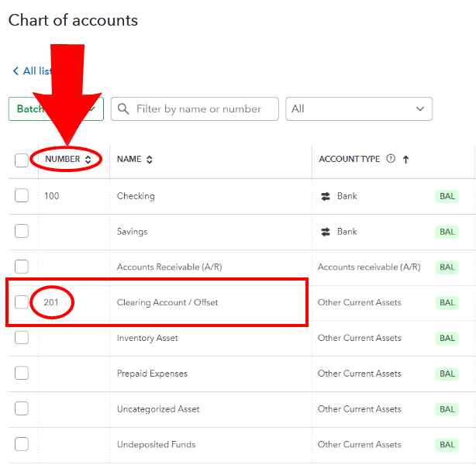476x465 pixels.
Task: Open the Inventory Asset account name
Action: (x=147, y=338)
